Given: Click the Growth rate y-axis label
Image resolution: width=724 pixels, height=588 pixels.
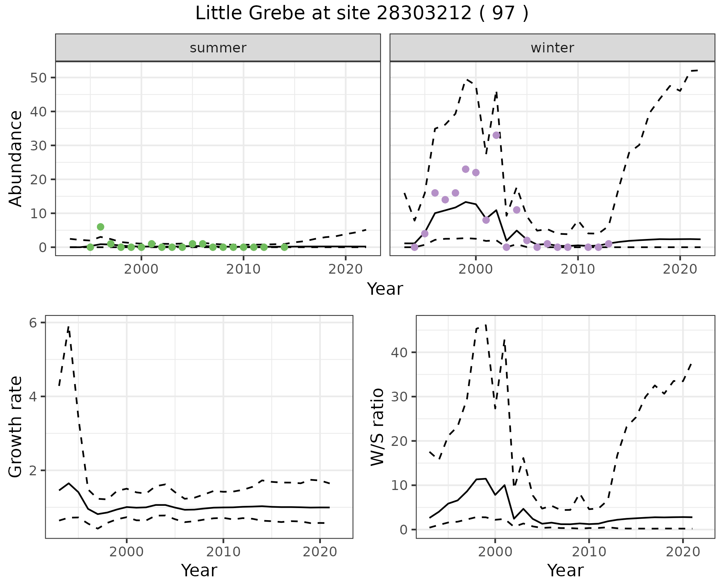Looking at the screenshot, I should tap(16, 427).
